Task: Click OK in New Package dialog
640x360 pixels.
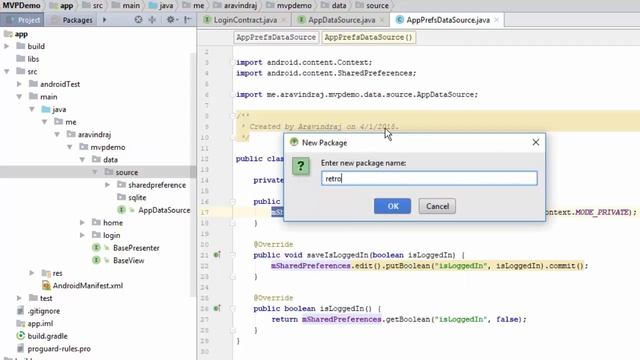Action: point(392,206)
